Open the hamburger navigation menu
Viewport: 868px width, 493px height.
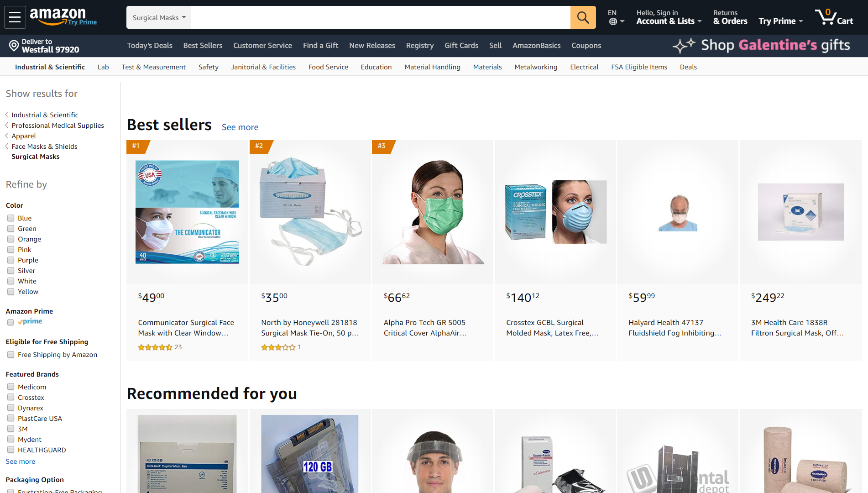coord(15,17)
